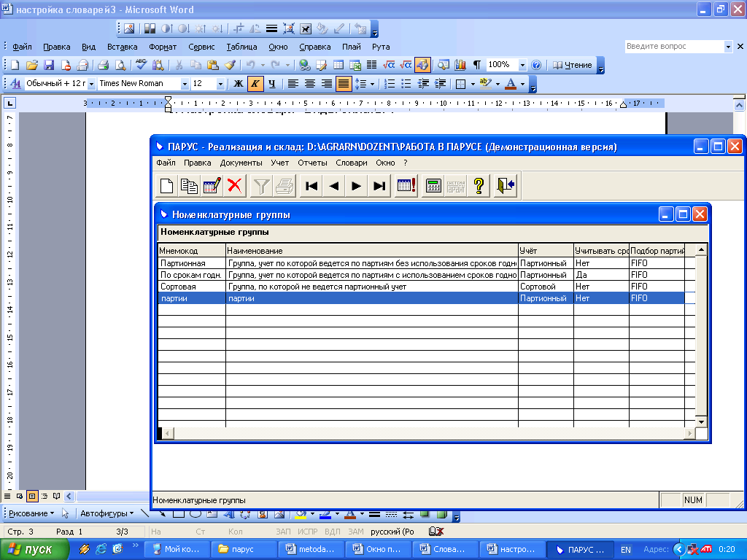The width and height of the screenshot is (747, 560).
Task: Align text right in Word
Action: tap(326, 84)
